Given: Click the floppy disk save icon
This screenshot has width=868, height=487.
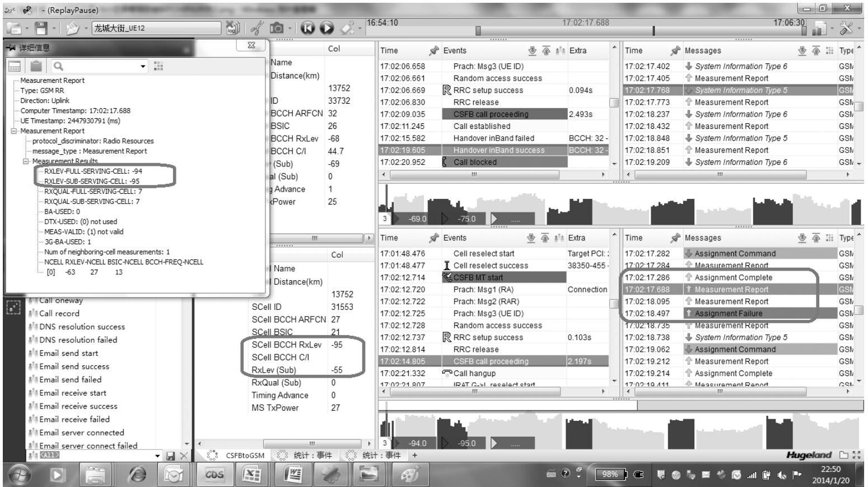Looking at the screenshot, I should [41, 27].
